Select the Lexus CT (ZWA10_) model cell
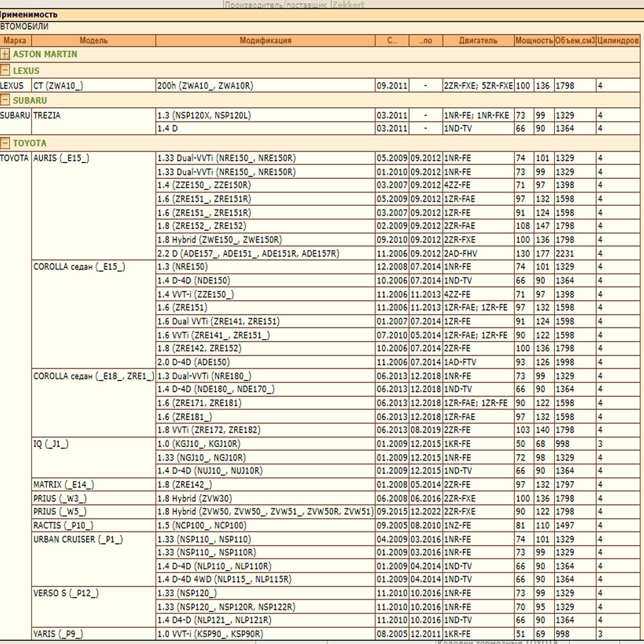The image size is (644, 644). (58, 85)
